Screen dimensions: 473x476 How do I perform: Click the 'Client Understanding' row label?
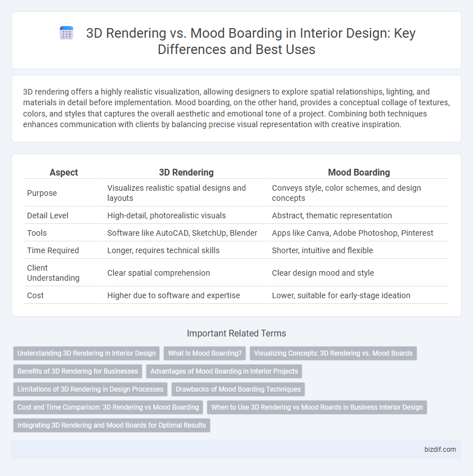[x=53, y=273]
